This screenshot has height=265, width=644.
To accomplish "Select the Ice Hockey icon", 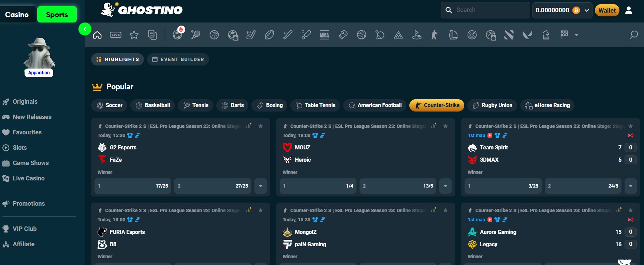I will tap(251, 35).
